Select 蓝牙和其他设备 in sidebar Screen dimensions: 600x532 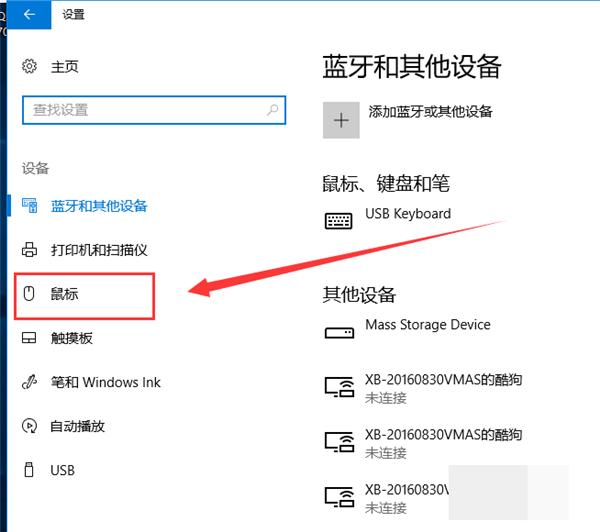[99, 206]
